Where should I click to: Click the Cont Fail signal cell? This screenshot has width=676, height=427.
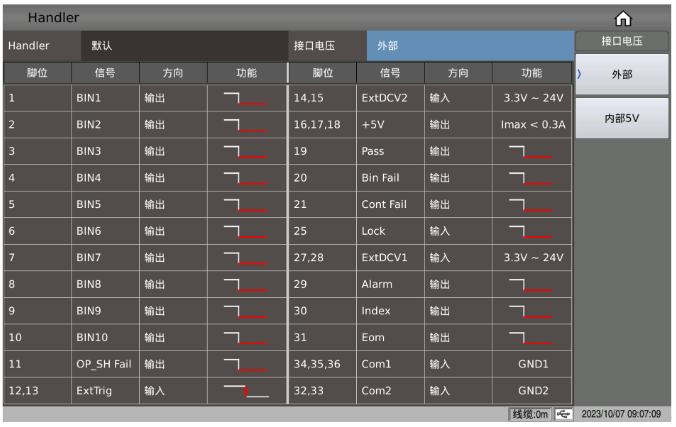coord(391,205)
